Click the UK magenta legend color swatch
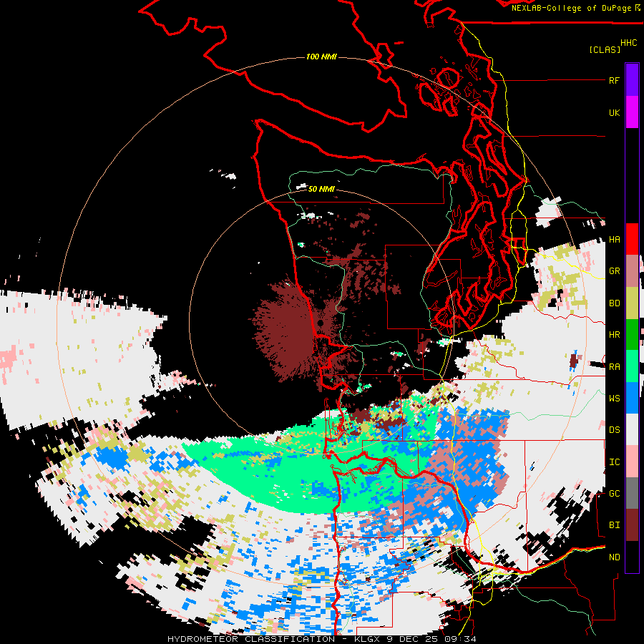Screen dimensions: 644x644 (632, 112)
